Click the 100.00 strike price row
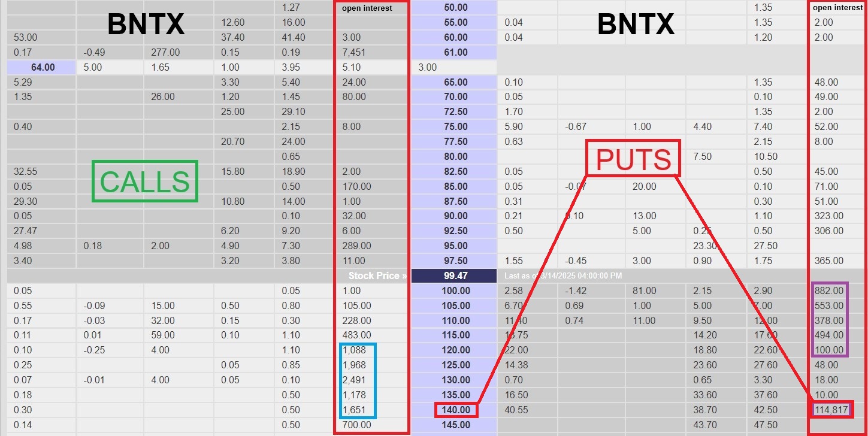The image size is (868, 436). tap(455, 290)
